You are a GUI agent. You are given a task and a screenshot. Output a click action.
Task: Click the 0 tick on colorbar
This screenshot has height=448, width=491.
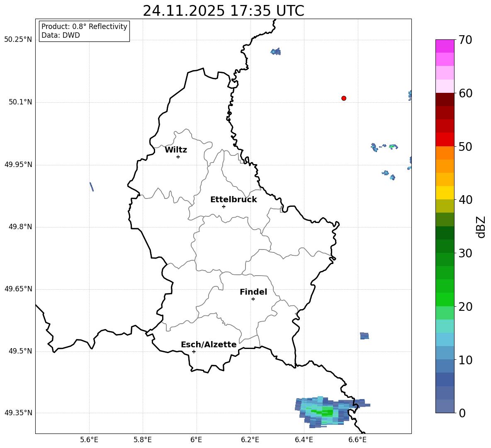(462, 413)
